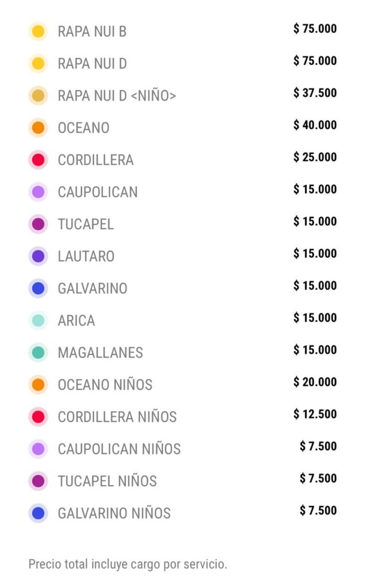Select the pale teal ARICA dot
The width and height of the screenshot is (371, 588).
click(x=38, y=320)
